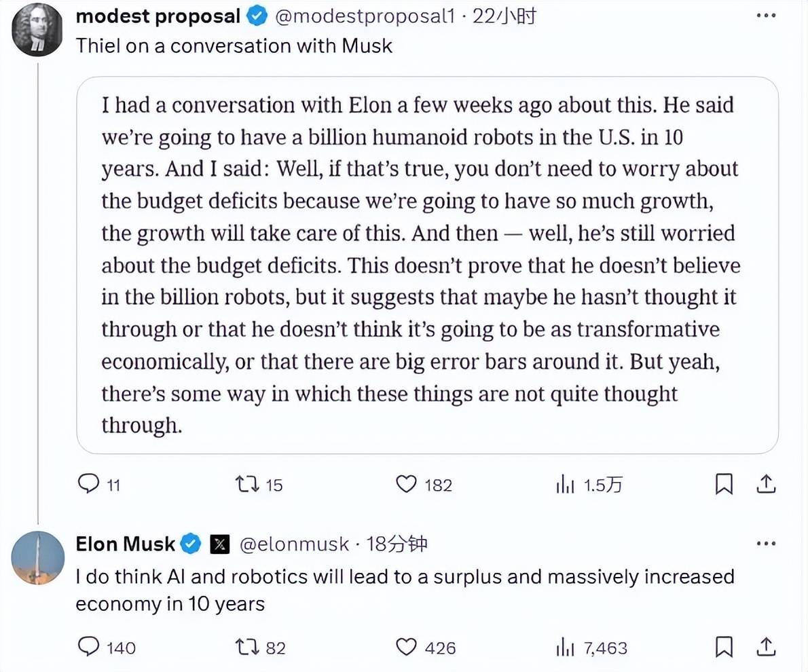Share the modest proposal tweet

(x=767, y=484)
